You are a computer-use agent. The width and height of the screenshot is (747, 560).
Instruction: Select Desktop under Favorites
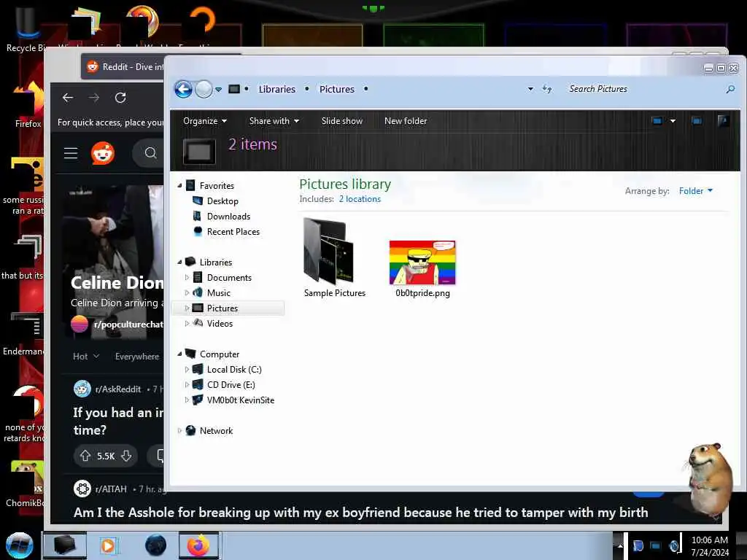[x=222, y=201]
